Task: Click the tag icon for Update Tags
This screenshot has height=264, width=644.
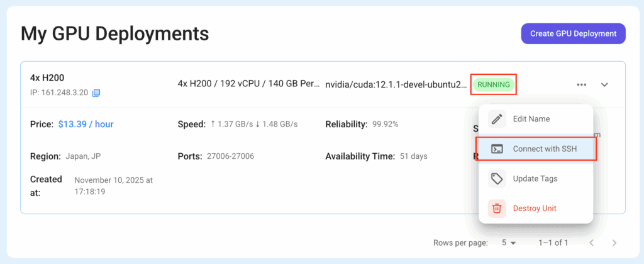Action: (497, 179)
